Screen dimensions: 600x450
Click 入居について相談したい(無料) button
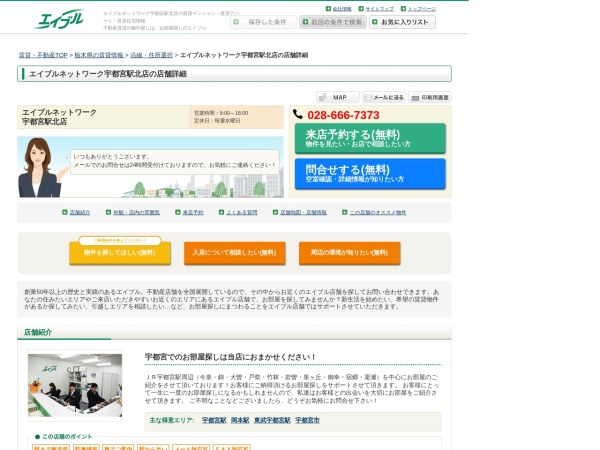pos(235,253)
